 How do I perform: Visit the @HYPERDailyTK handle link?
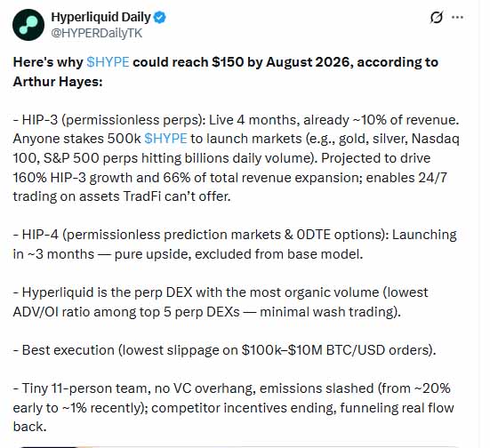[97, 33]
